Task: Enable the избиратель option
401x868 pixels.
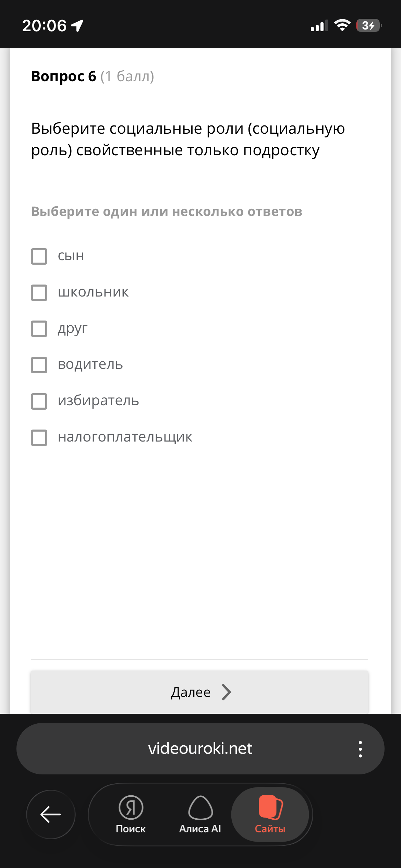Action: (39, 401)
